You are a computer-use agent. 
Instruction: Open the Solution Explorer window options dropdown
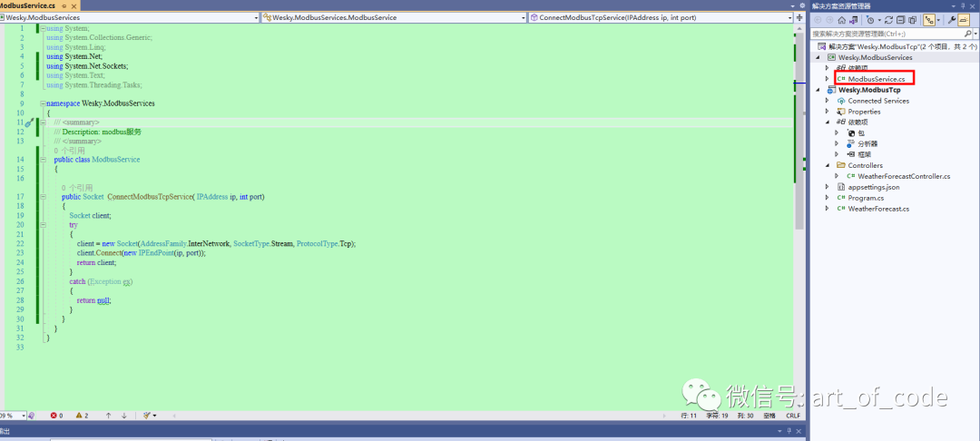click(x=953, y=6)
